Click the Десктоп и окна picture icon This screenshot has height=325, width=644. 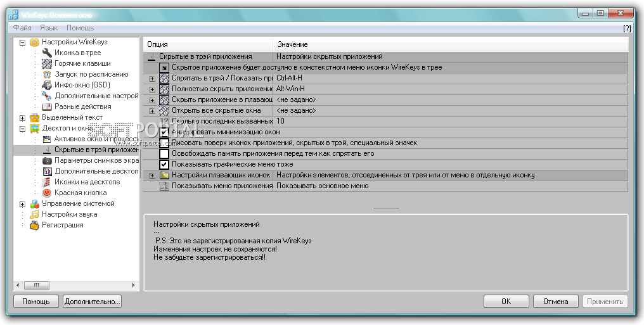coord(34,128)
